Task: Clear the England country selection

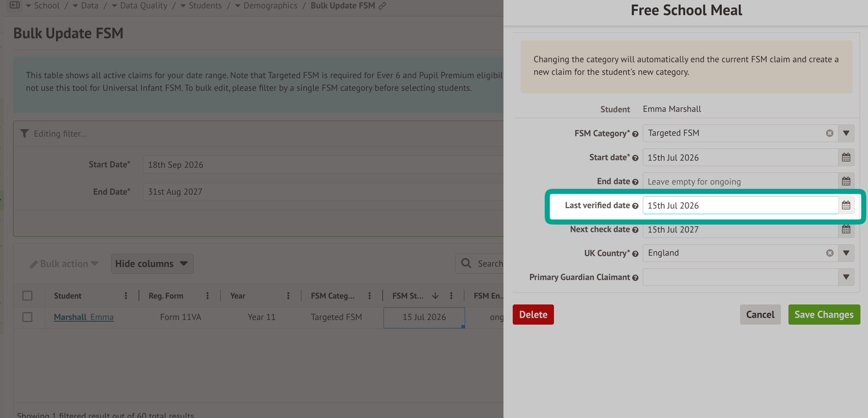Action: (x=830, y=253)
